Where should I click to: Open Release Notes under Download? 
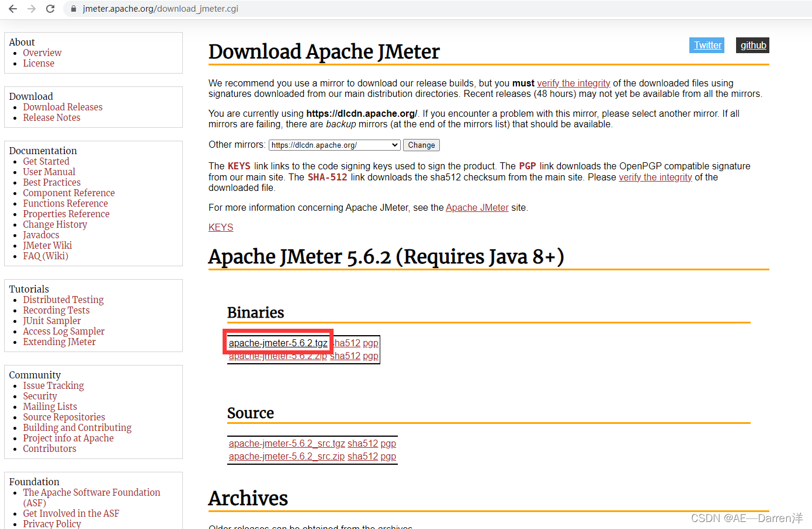point(51,117)
